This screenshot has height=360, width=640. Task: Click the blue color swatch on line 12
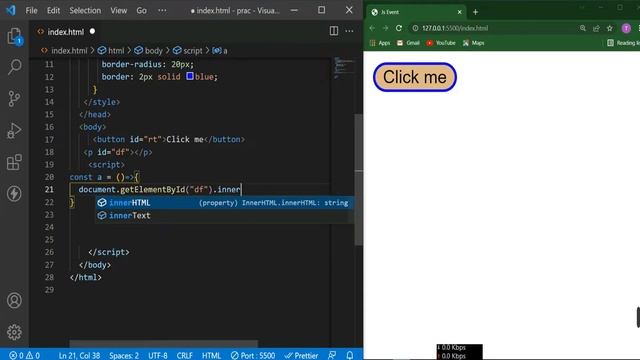click(x=190, y=76)
